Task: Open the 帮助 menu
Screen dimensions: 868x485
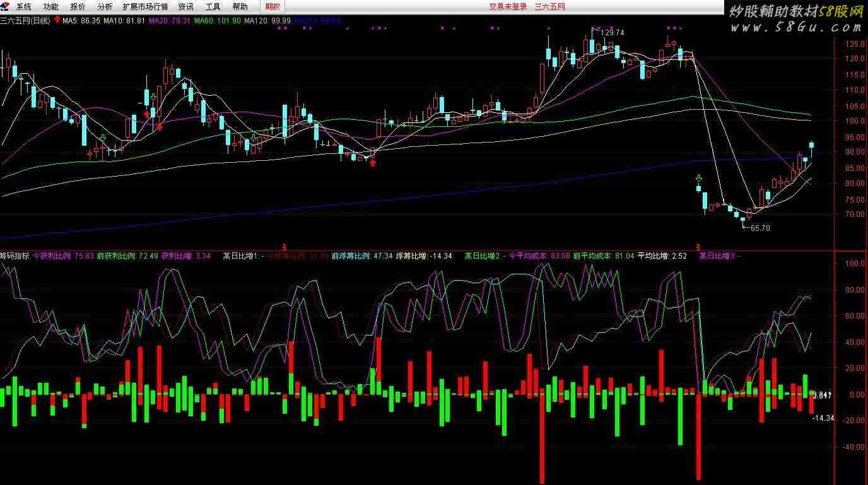Action: pyautogui.click(x=240, y=7)
